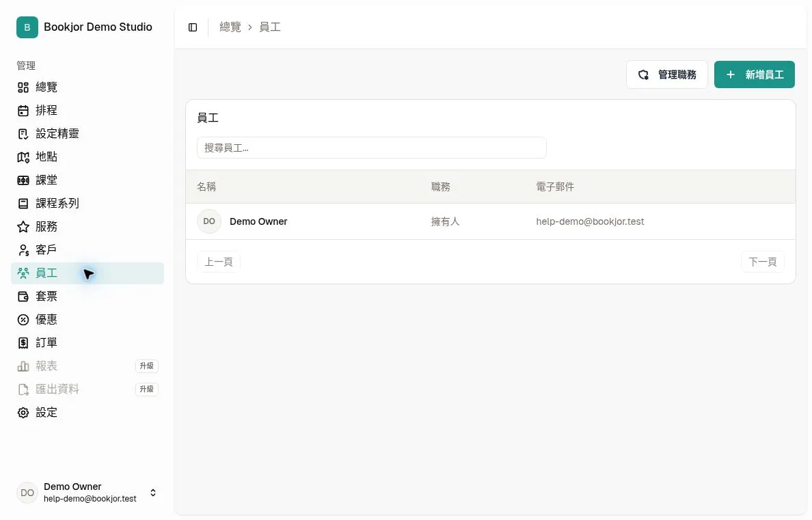Click Bookjor Demo Studio title text
The width and height of the screenshot is (812, 520).
point(98,27)
